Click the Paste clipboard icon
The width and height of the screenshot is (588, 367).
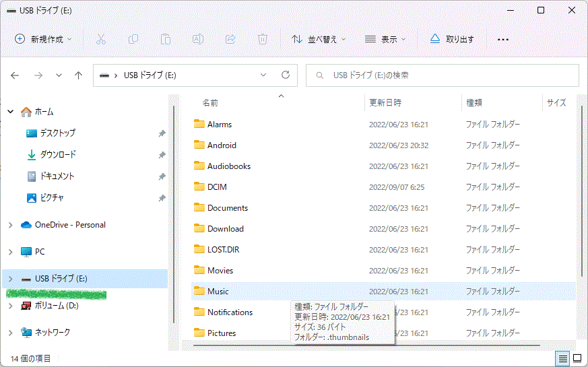point(166,39)
